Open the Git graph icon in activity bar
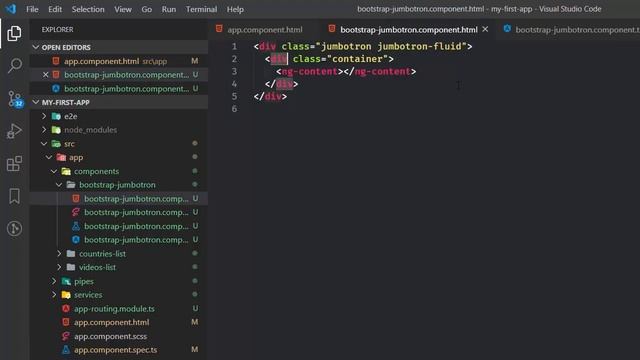640x360 pixels. (14, 229)
